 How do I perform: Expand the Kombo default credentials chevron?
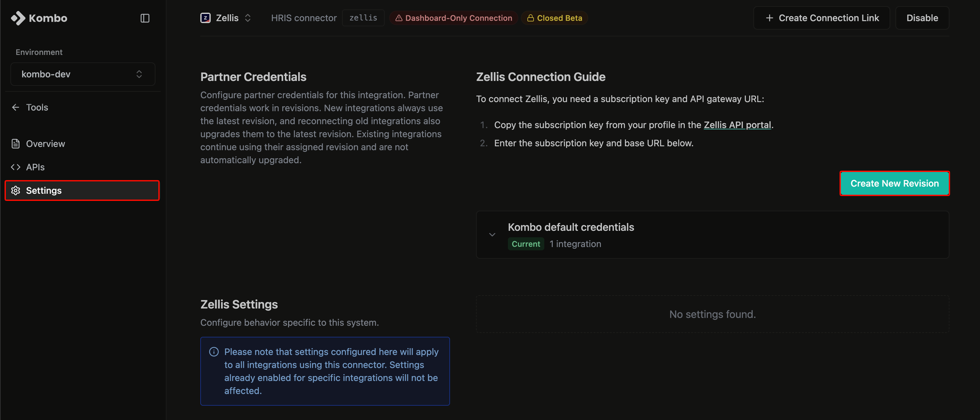(492, 235)
